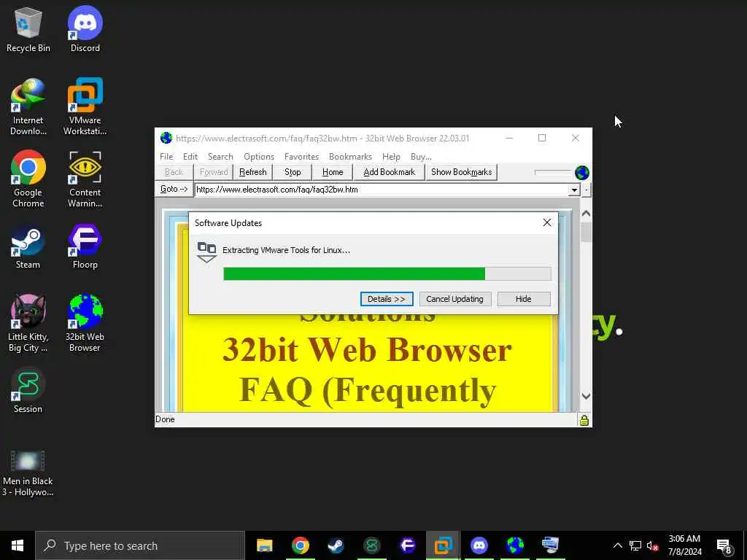Select the Floorp desktop shortcut
Screen dimensions: 747x560
[85, 248]
